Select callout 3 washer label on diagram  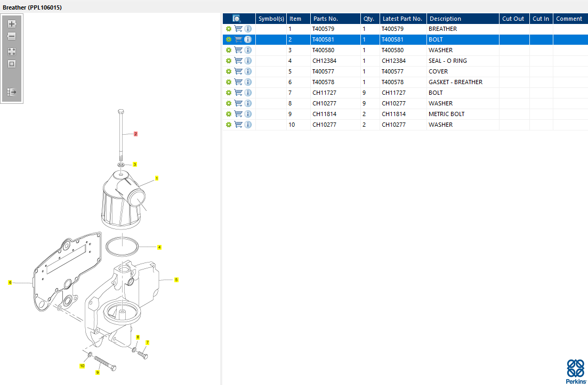(x=135, y=165)
